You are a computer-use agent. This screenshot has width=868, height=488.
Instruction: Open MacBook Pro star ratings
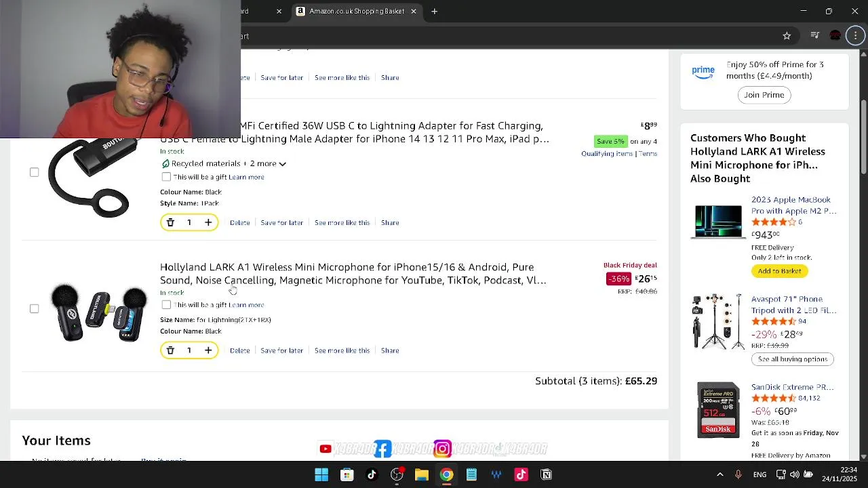(x=773, y=222)
